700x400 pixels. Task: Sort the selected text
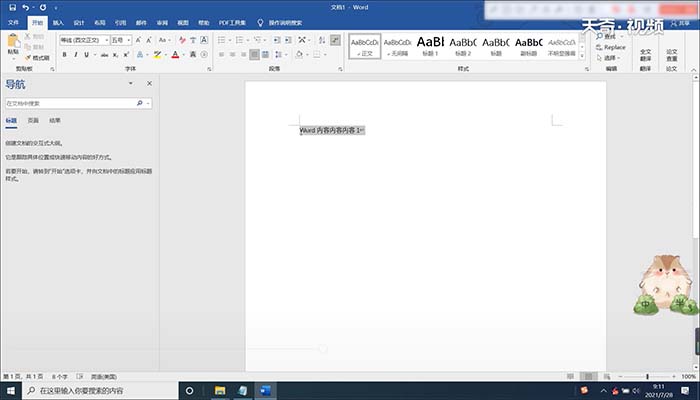pyautogui.click(x=322, y=40)
